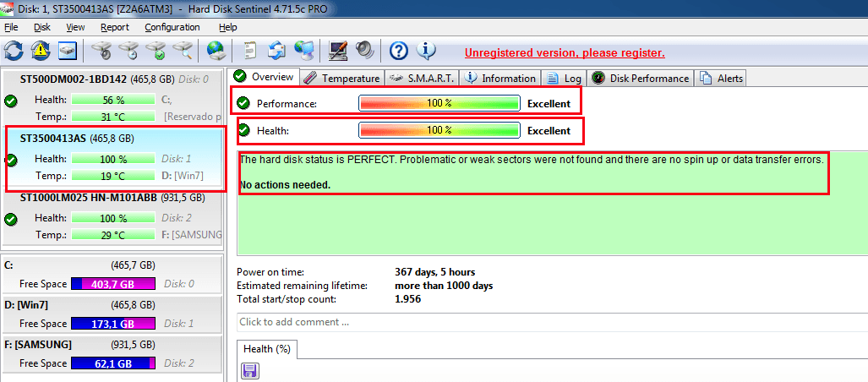Click the globe and monitor network icon

[303, 52]
